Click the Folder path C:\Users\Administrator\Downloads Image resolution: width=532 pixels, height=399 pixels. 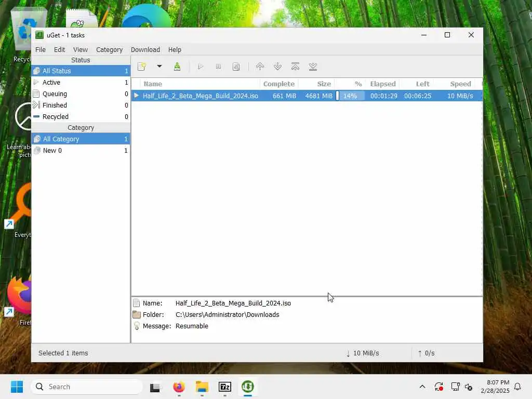click(x=228, y=315)
